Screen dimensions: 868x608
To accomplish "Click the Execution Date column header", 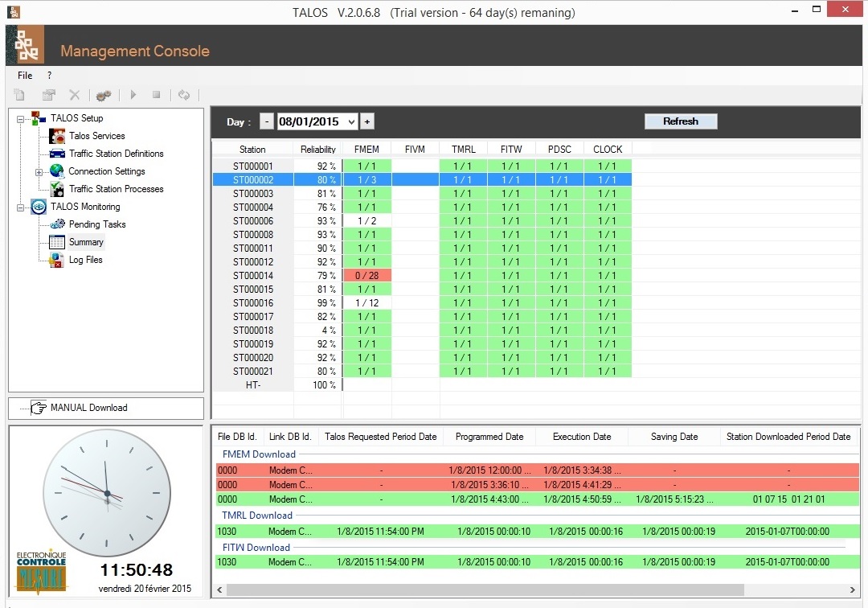I will click(582, 437).
